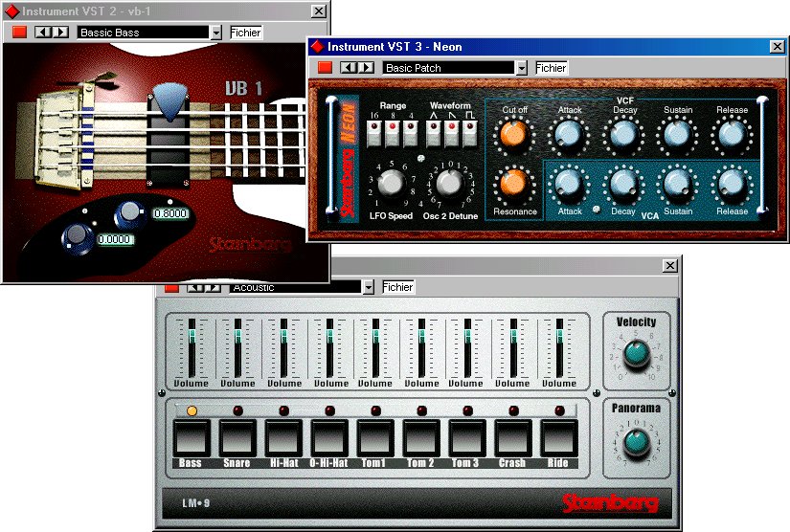Image resolution: width=790 pixels, height=532 pixels.
Task: Open Acoustic preset dropdown arrow in LM-9
Action: coord(369,287)
